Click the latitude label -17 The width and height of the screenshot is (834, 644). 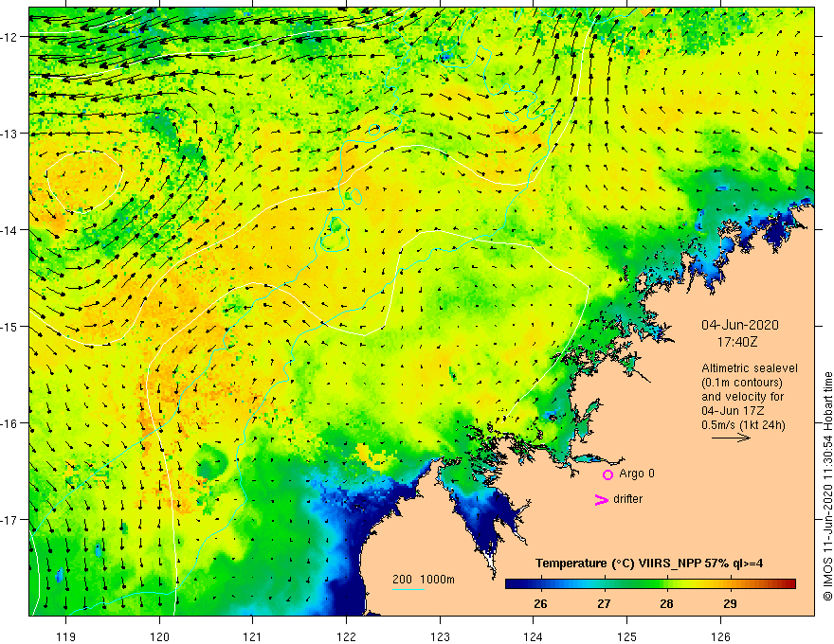tap(10, 520)
